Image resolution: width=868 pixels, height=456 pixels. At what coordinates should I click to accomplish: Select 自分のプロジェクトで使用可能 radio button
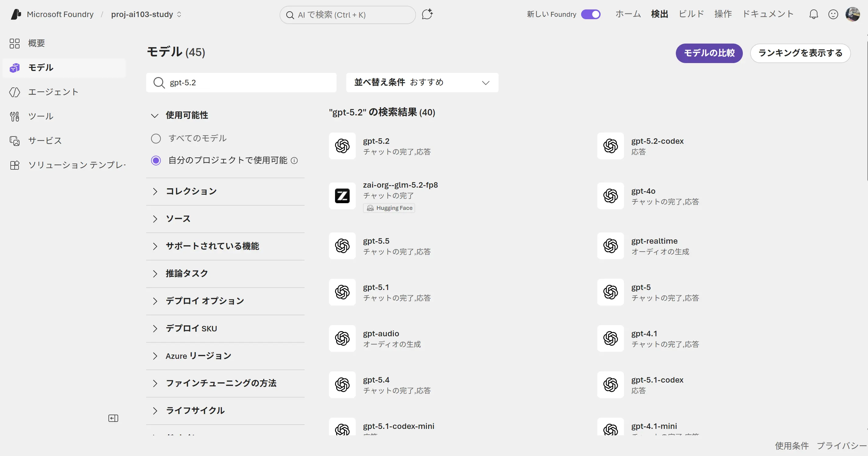[x=156, y=161]
